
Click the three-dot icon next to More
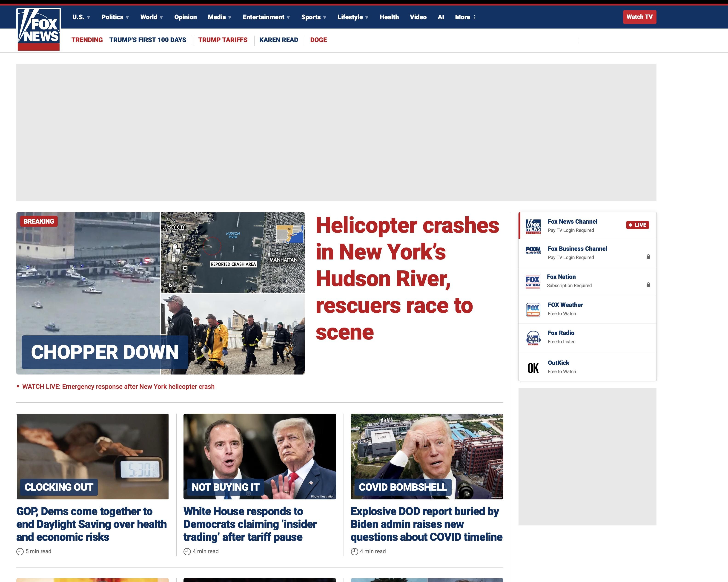click(x=475, y=17)
